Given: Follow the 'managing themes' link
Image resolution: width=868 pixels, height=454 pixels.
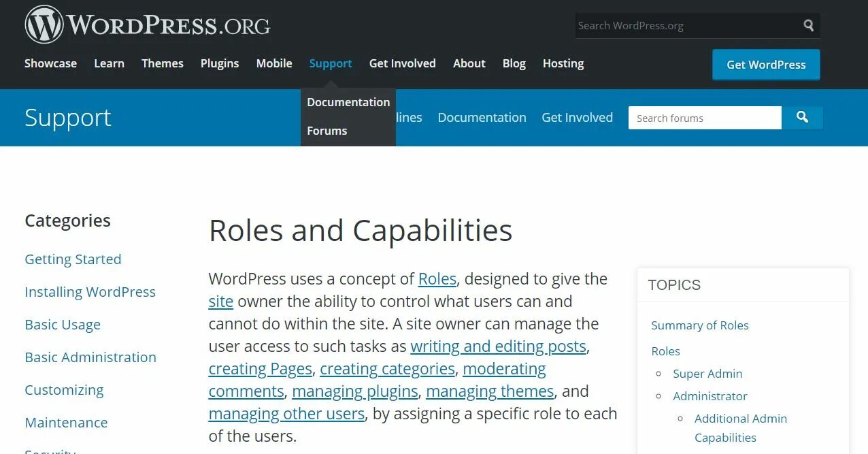Looking at the screenshot, I should [x=490, y=391].
